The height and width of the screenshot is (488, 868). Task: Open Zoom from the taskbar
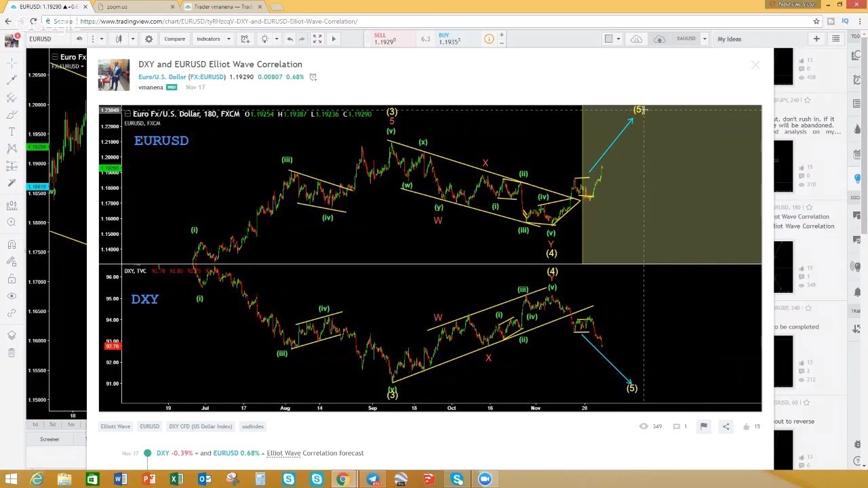485,479
